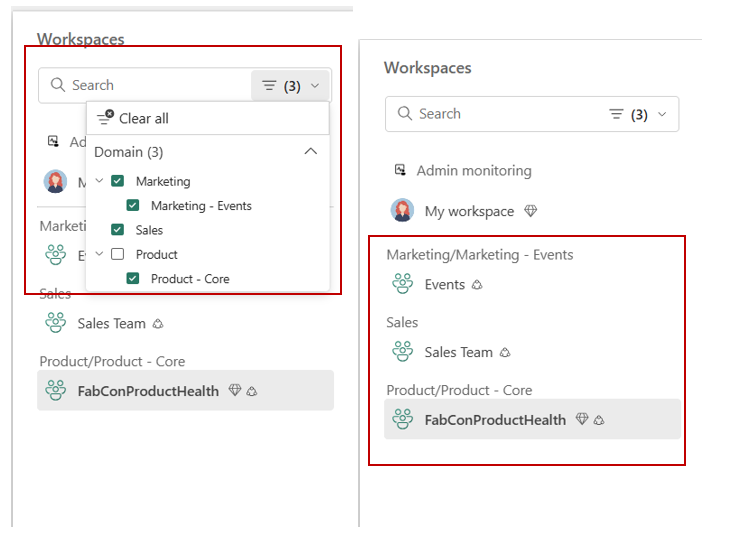Click the Sales Team workspace icon in left panel
The width and height of the screenshot is (745, 553).
tap(56, 323)
